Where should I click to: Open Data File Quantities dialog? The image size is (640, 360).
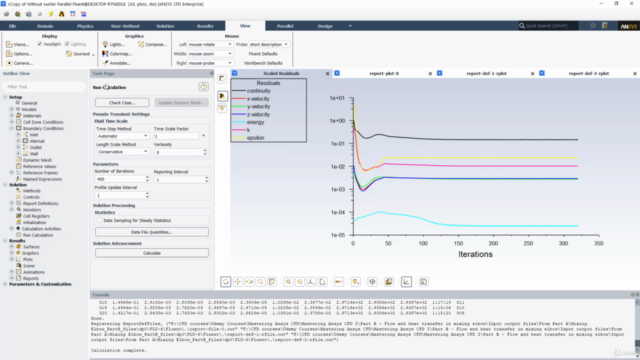(152, 232)
